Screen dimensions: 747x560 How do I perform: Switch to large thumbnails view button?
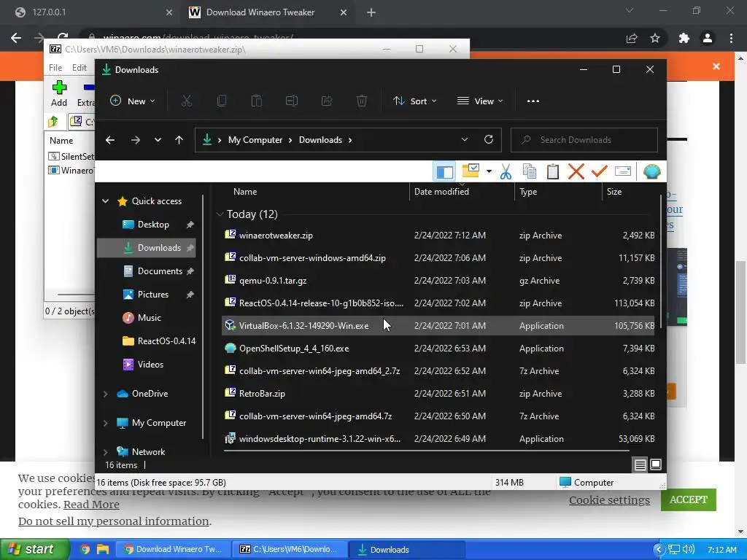click(656, 464)
